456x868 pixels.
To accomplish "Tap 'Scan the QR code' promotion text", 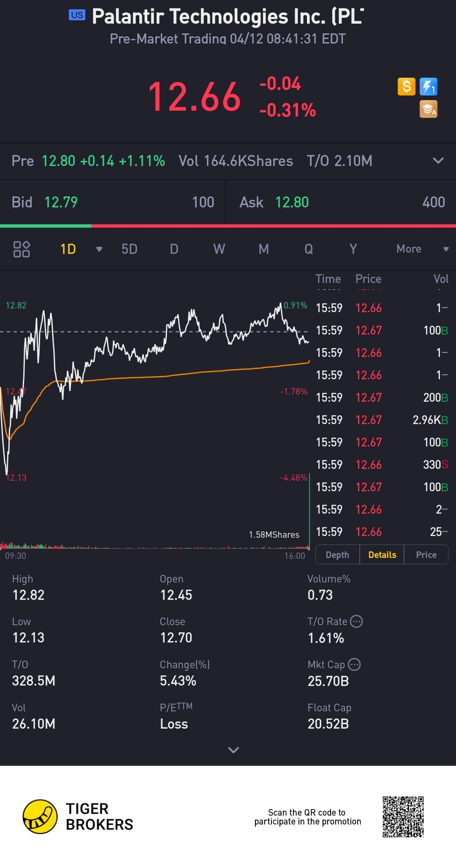I will [308, 817].
